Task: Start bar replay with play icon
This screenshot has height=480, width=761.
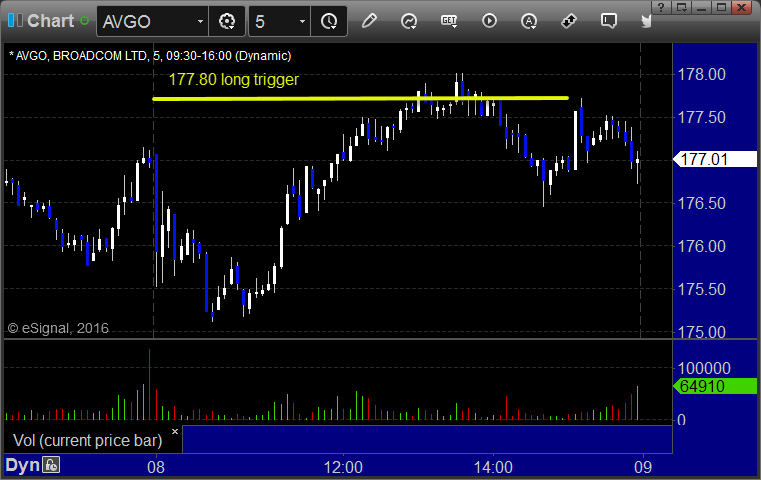Action: tap(489, 21)
